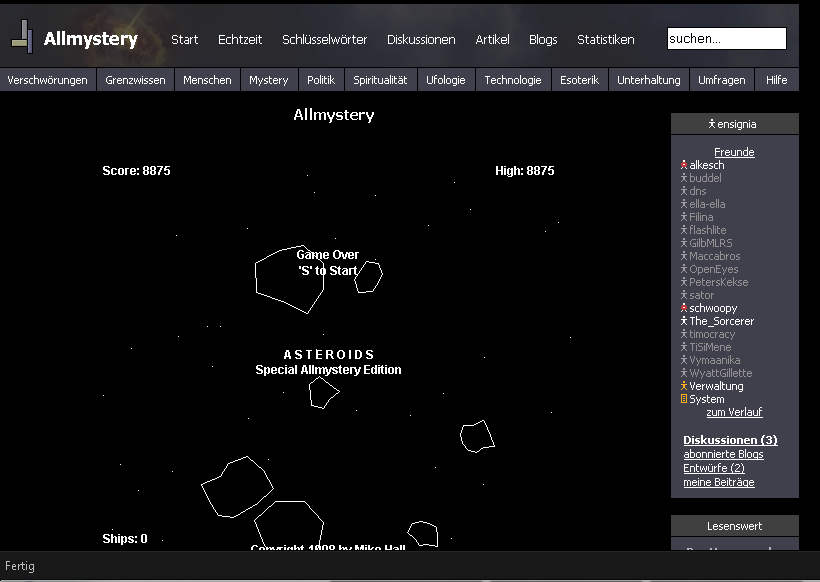Open friend alkesch's profile
The image size is (820, 582).
coord(707,165)
